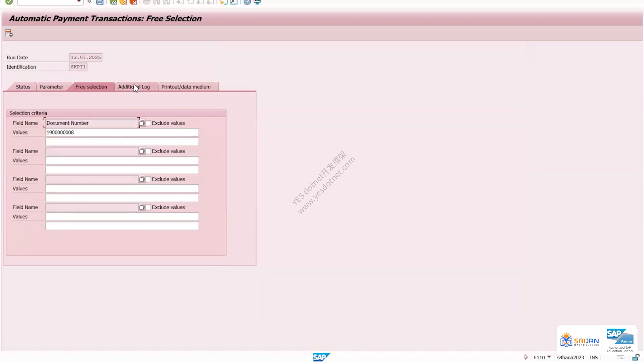Click the Customize Local Layout monitor icon
Image resolution: width=644 pixels, height=362 pixels.
(x=258, y=2)
